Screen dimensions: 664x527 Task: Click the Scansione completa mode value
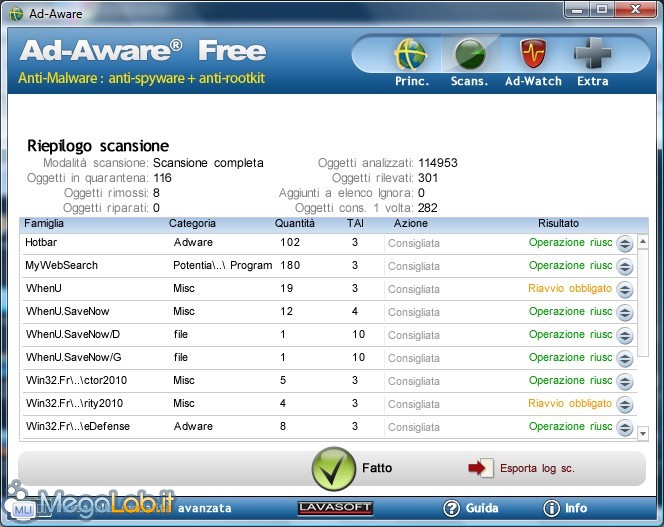(208, 163)
